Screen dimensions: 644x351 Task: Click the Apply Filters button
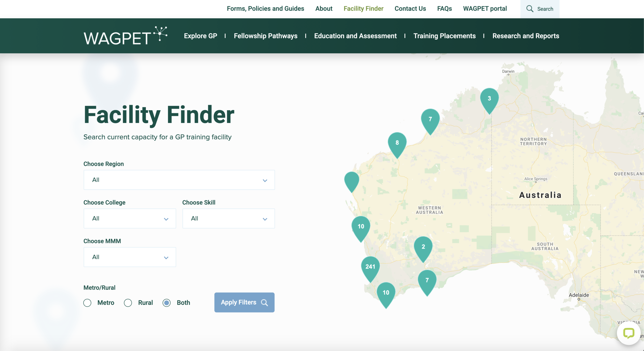point(244,302)
